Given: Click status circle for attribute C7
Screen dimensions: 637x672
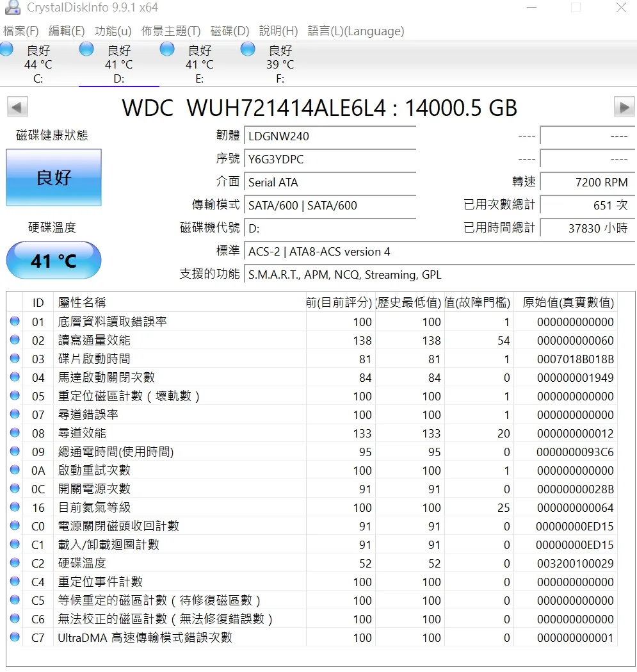Looking at the screenshot, I should tap(15, 637).
